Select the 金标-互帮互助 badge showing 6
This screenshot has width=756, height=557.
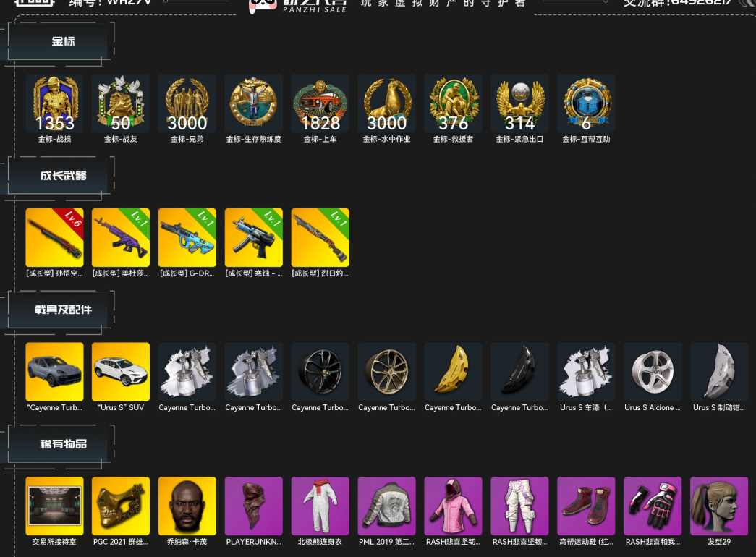pyautogui.click(x=586, y=103)
